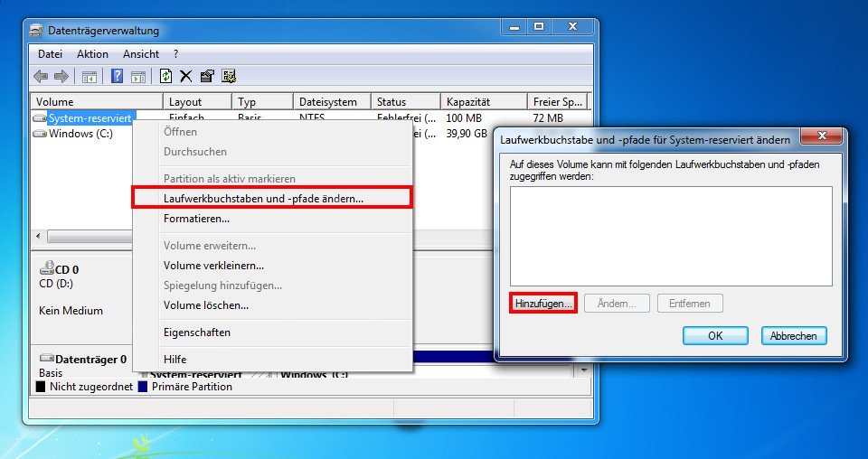This screenshot has height=459, width=868.
Task: Open the ? help menu
Action: 176,54
